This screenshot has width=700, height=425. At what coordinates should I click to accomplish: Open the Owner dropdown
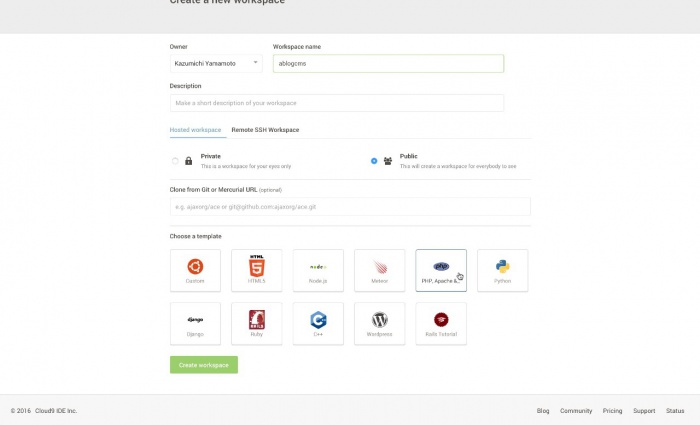(216, 63)
